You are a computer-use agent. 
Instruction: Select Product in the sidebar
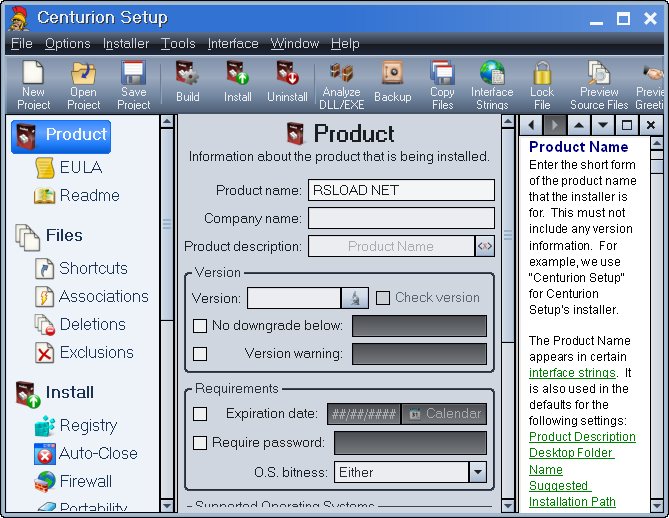[61, 137]
